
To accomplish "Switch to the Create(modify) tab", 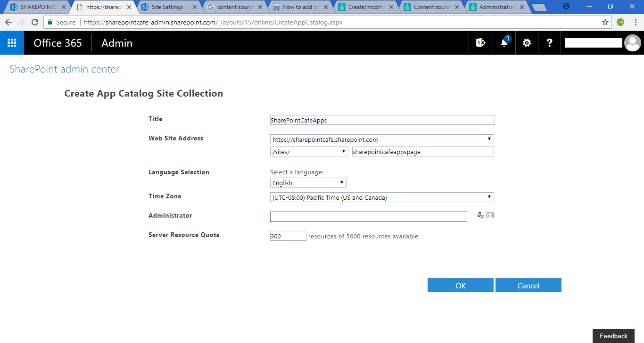I will [x=364, y=7].
